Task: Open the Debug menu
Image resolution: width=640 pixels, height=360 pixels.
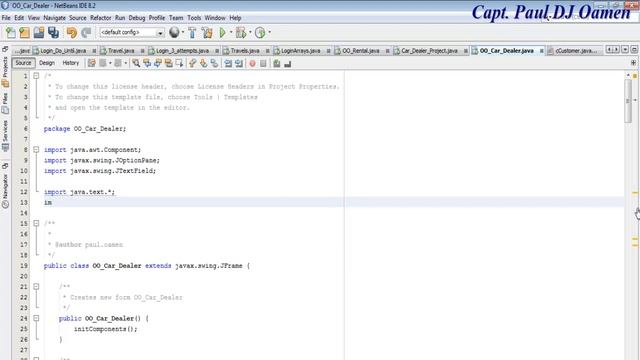Action: pyautogui.click(x=137, y=18)
